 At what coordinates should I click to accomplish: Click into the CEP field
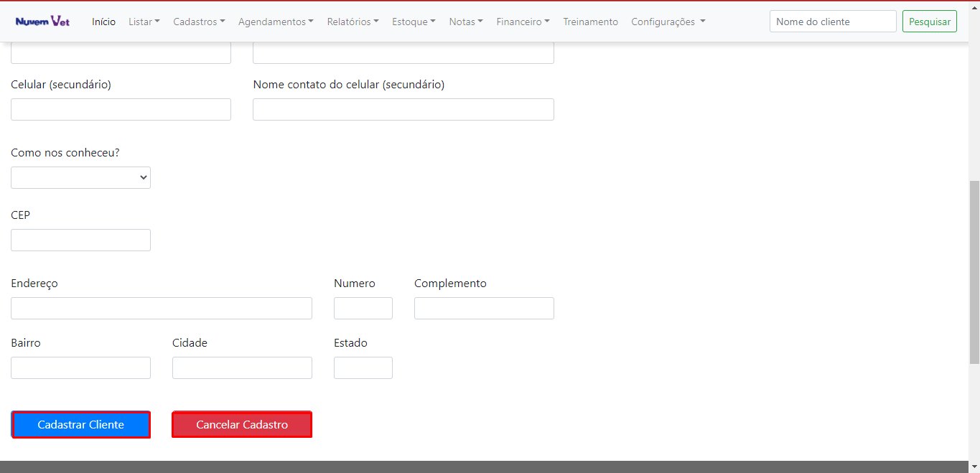[x=80, y=240]
